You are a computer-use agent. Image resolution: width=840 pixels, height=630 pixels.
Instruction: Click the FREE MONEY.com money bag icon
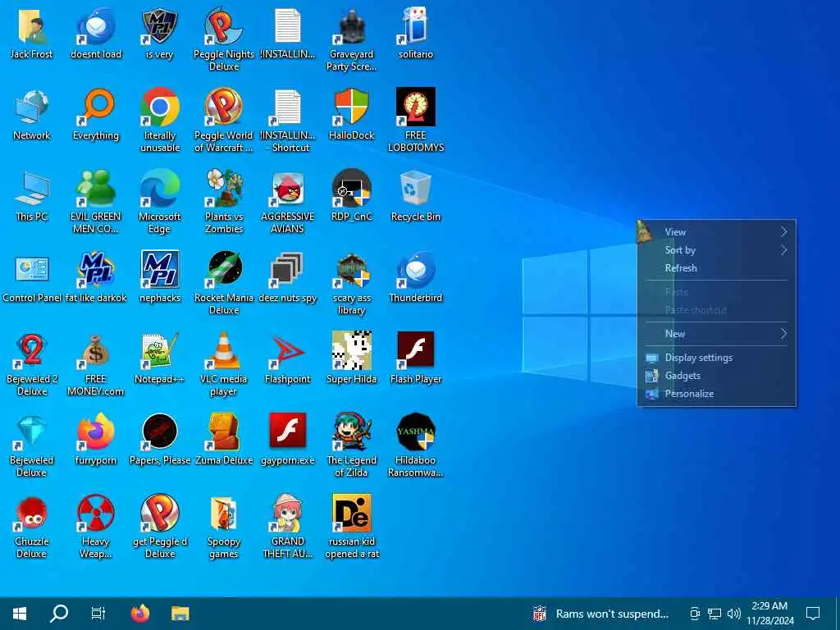tap(96, 351)
